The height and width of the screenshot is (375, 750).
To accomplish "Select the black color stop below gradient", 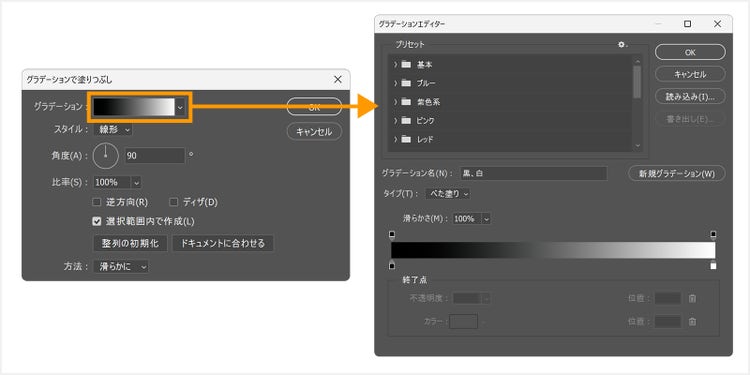I will click(392, 265).
